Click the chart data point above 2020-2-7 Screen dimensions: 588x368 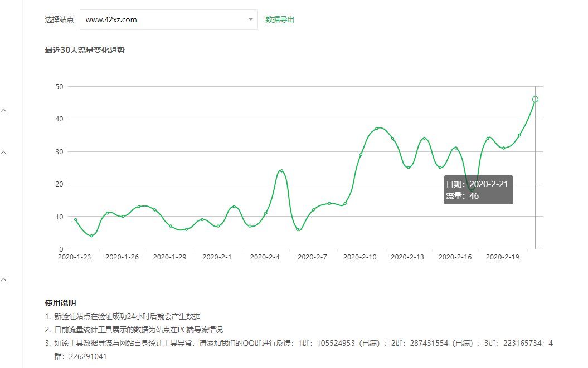point(313,210)
